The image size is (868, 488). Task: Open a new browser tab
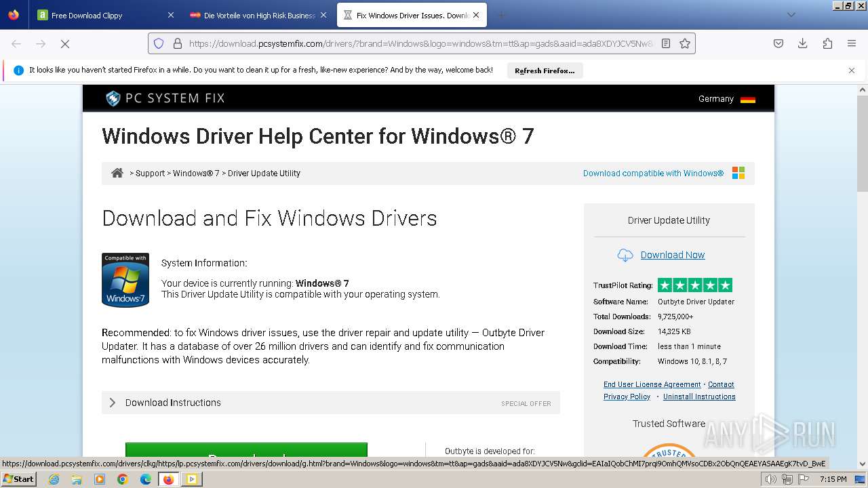[502, 15]
